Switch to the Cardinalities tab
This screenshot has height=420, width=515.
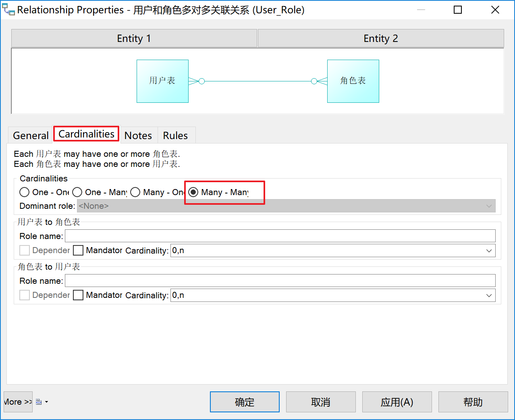pyautogui.click(x=86, y=134)
